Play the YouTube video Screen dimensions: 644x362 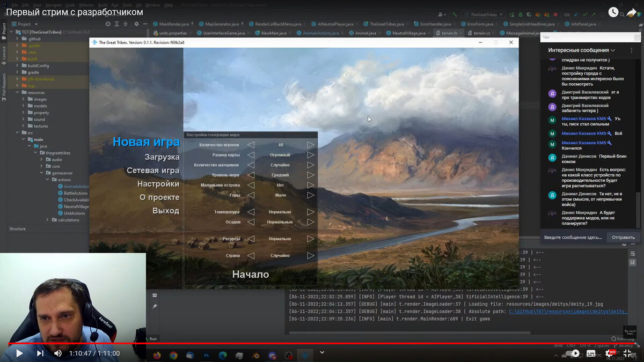[19, 353]
